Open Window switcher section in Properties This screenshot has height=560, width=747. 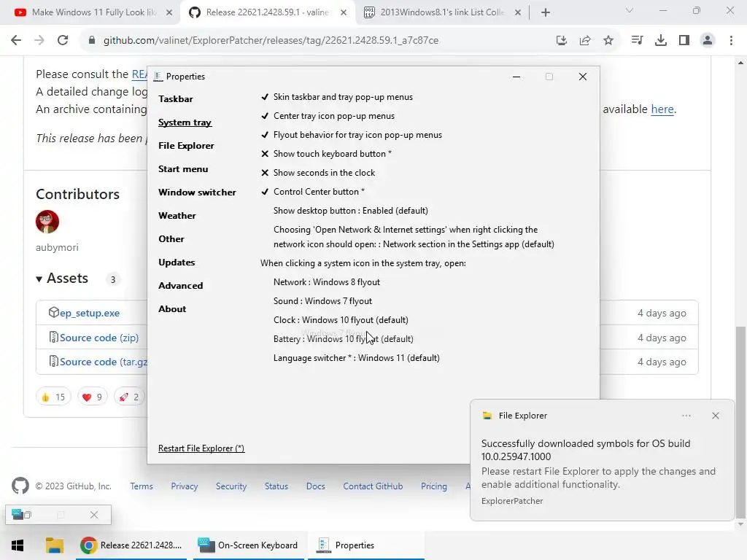[197, 192]
